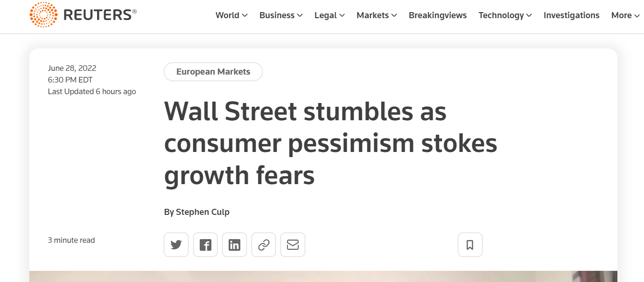Expand the Markets navigation dropdown
The height and width of the screenshot is (282, 644).
377,15
